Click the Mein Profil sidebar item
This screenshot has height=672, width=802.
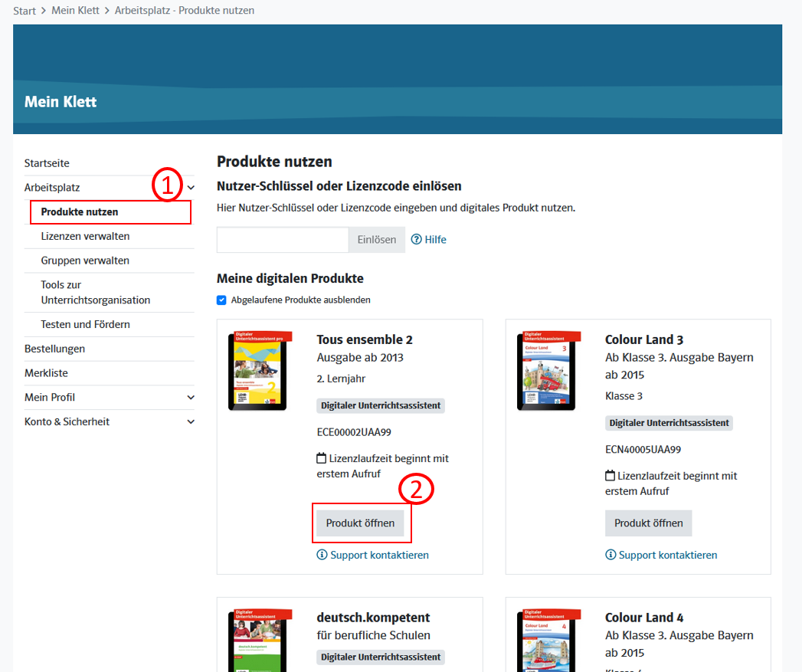(50, 397)
